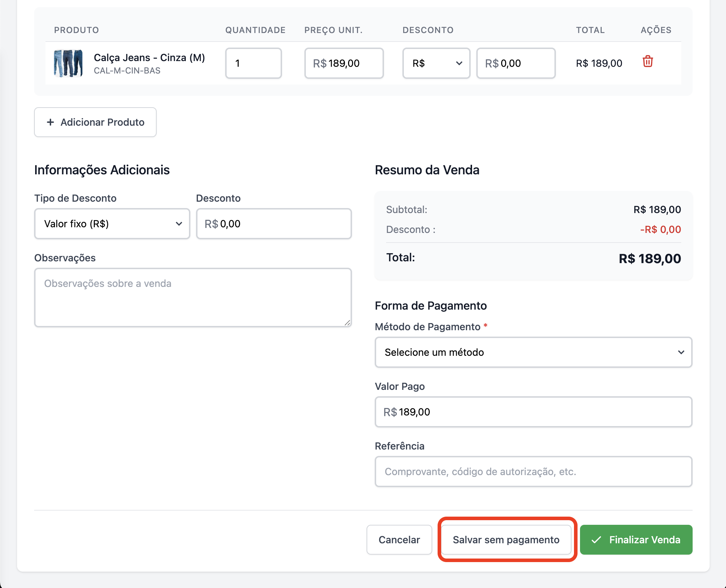Viewport: 726px width, 588px height.
Task: Click the Calça Jeans product thumbnail
Action: [x=68, y=63]
